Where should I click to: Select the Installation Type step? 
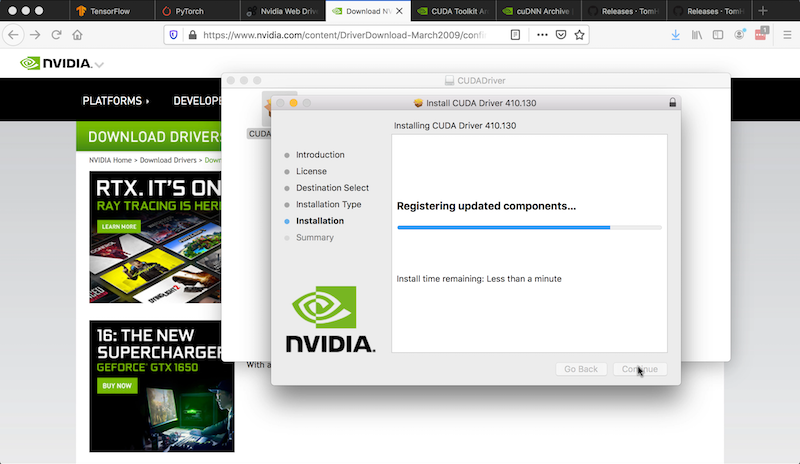[x=329, y=204]
